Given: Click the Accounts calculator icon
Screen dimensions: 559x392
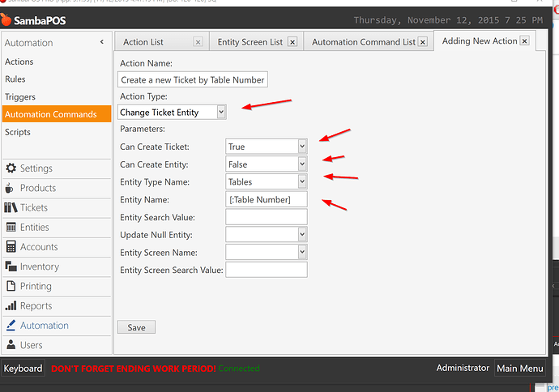Looking at the screenshot, I should point(11,247).
